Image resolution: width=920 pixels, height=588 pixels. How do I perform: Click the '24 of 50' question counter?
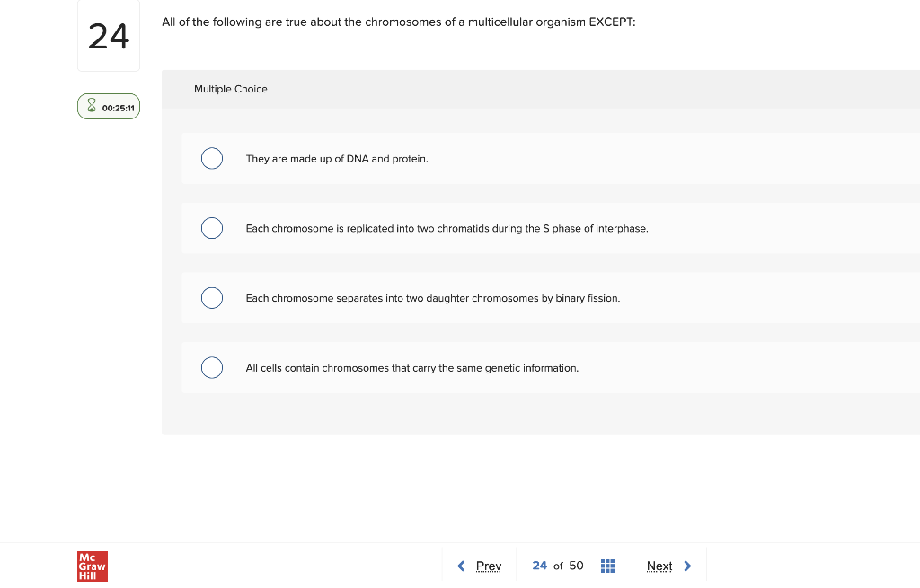(x=557, y=566)
